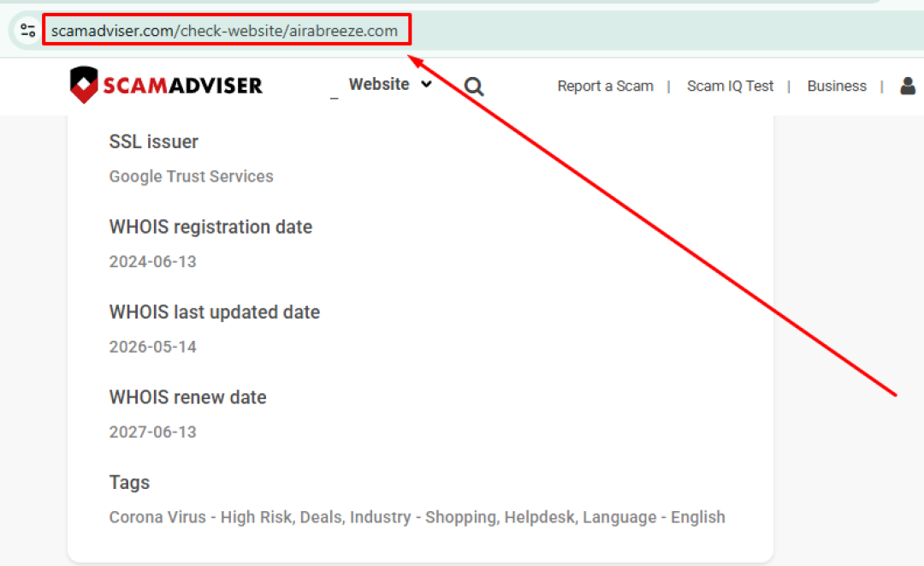Open the ScamAdviser logo homepage
Image resolution: width=924 pixels, height=566 pixels.
click(166, 85)
